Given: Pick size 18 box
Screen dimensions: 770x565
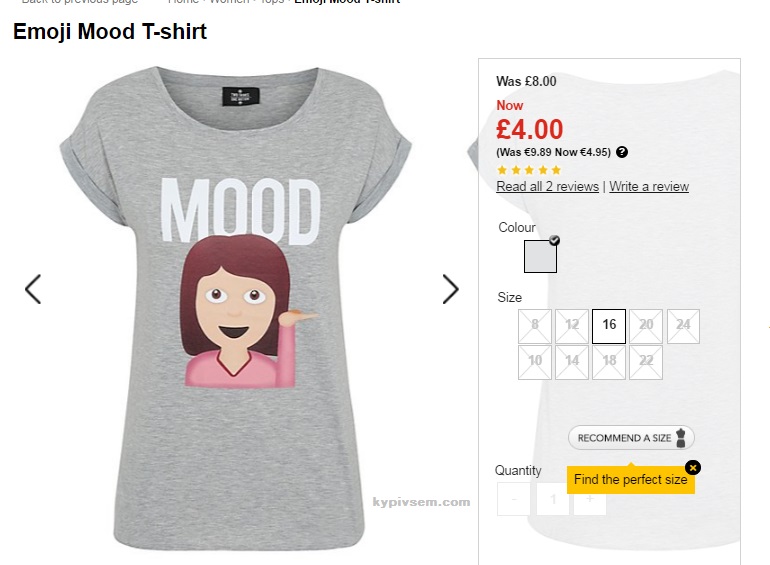Looking at the screenshot, I should pyautogui.click(x=609, y=362).
